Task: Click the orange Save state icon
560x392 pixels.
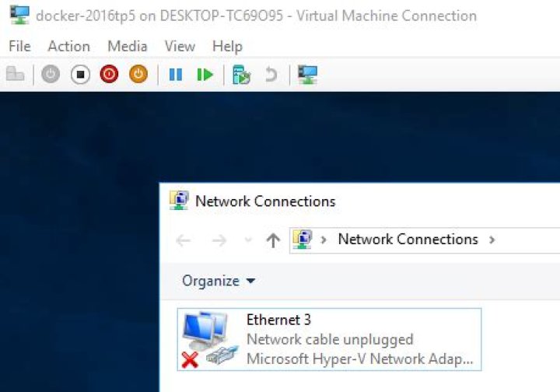Action: [x=138, y=75]
